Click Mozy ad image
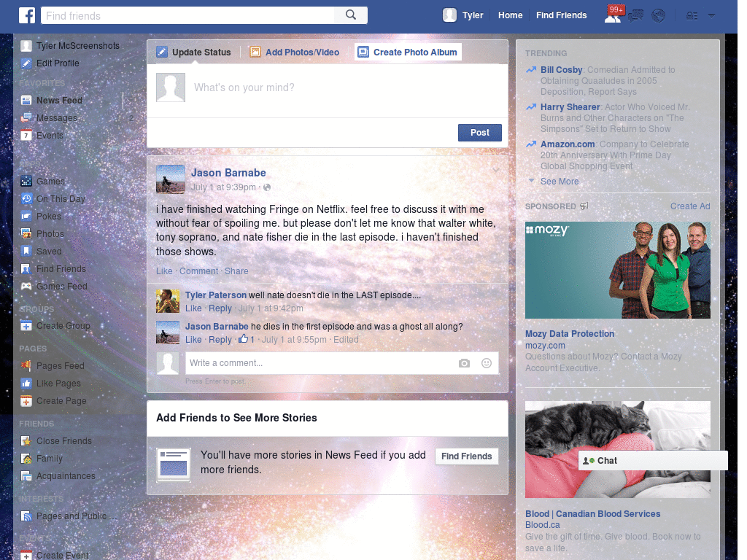Image resolution: width=747 pixels, height=560 pixels. 617,270
